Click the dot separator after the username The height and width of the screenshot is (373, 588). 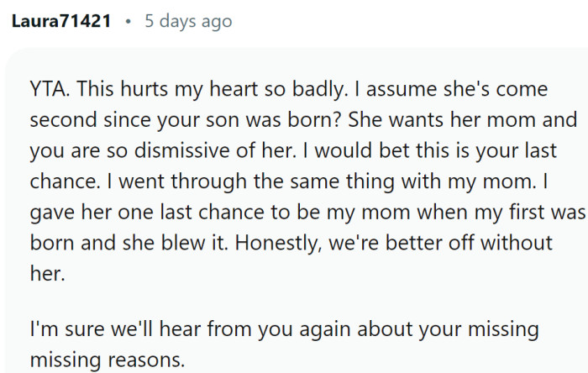127,21
